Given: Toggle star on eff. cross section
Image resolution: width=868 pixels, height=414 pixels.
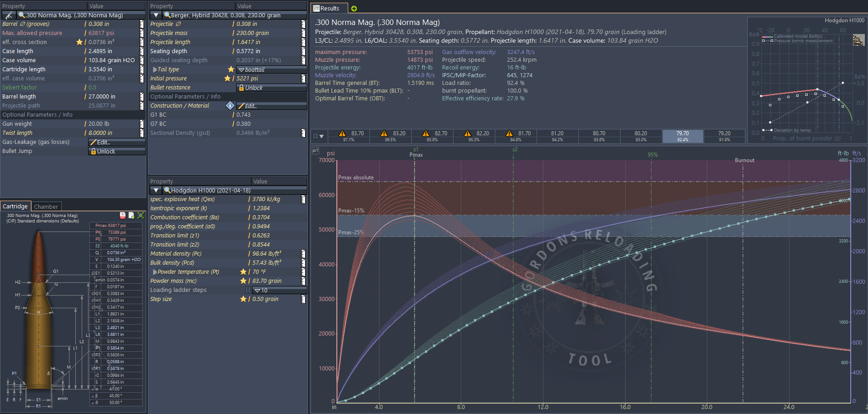Looking at the screenshot, I should click(79, 42).
